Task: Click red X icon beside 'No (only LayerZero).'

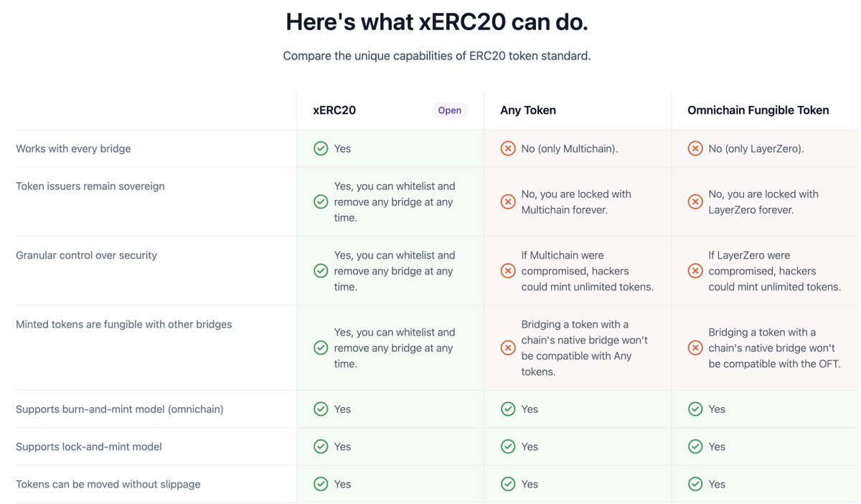Action: [x=695, y=148]
